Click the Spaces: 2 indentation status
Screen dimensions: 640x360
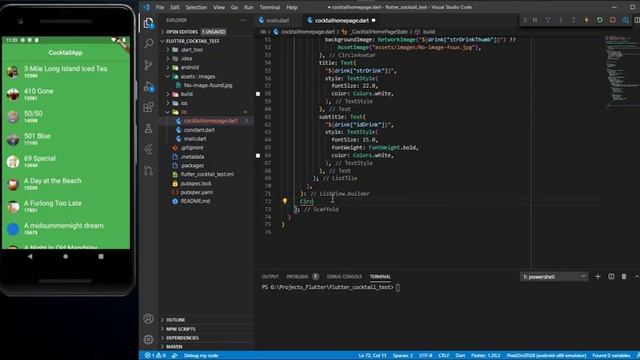click(x=403, y=356)
